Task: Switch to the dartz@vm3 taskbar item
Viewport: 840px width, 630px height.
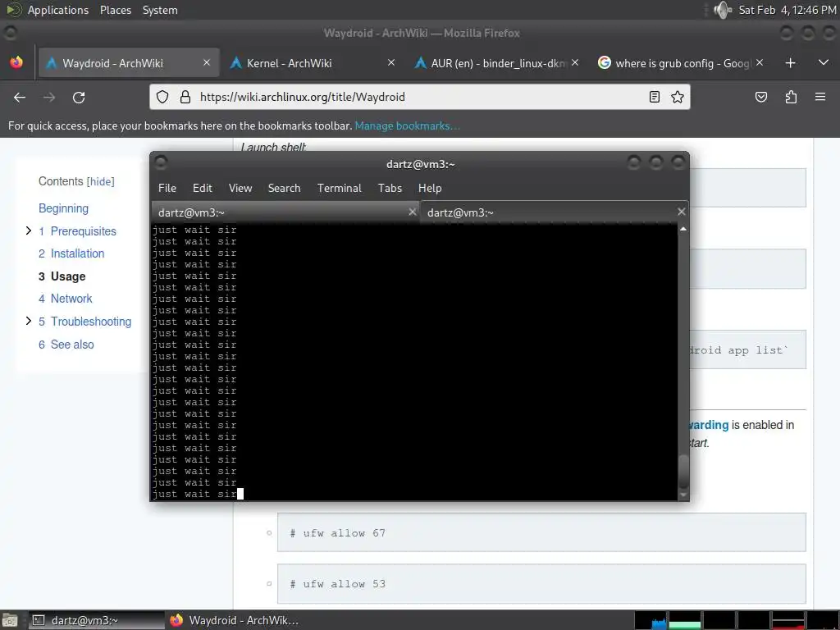Action: [x=96, y=620]
